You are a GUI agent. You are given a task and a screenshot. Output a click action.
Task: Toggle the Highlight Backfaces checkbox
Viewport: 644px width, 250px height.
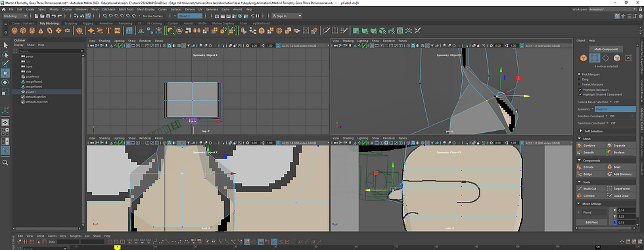(x=580, y=89)
